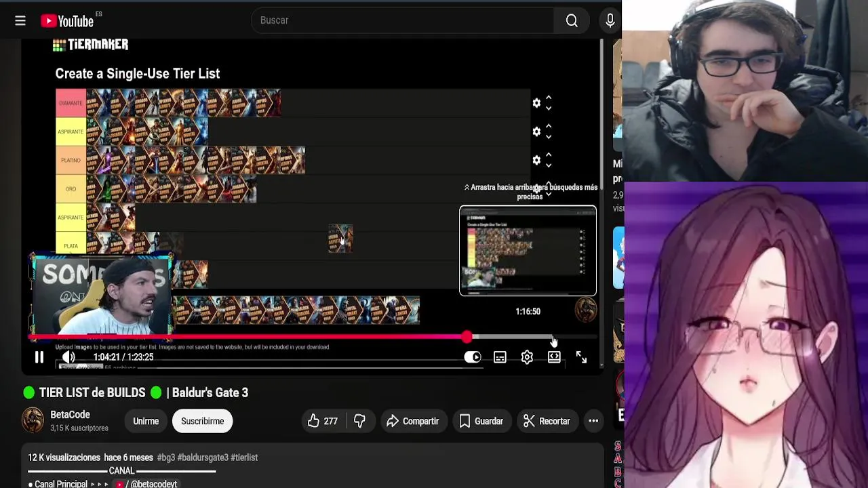Click Guardar to save the video
This screenshot has width=868, height=488.
coord(481,421)
